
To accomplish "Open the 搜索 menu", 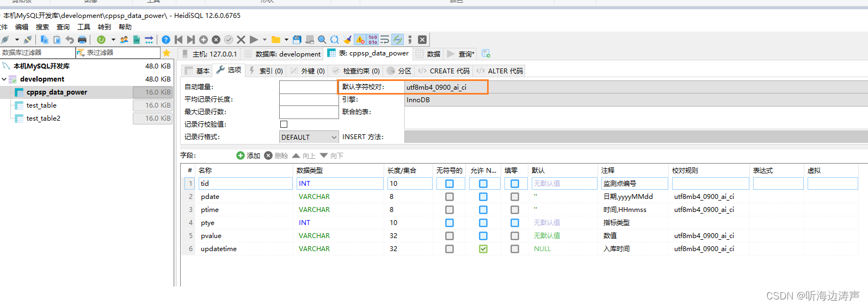I will [x=42, y=27].
